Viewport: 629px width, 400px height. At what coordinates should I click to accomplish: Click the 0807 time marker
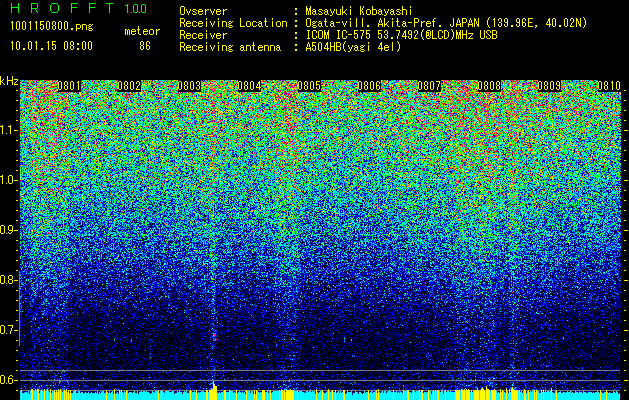coord(429,86)
